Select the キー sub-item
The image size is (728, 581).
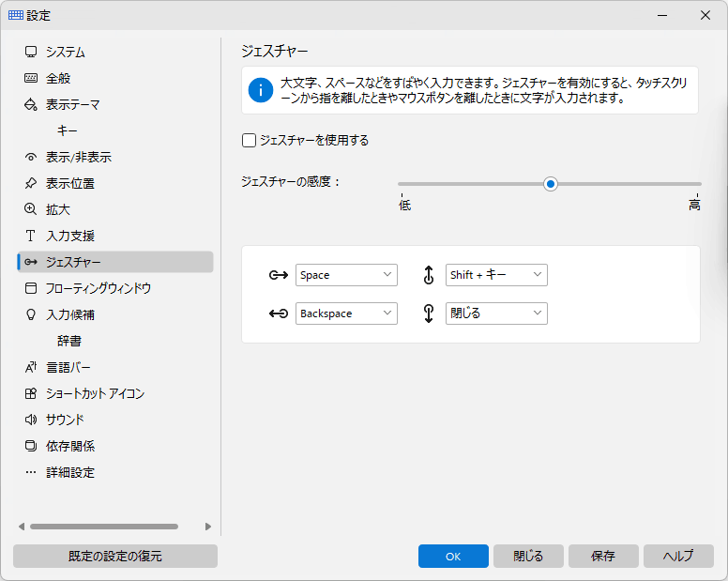click(x=115, y=130)
